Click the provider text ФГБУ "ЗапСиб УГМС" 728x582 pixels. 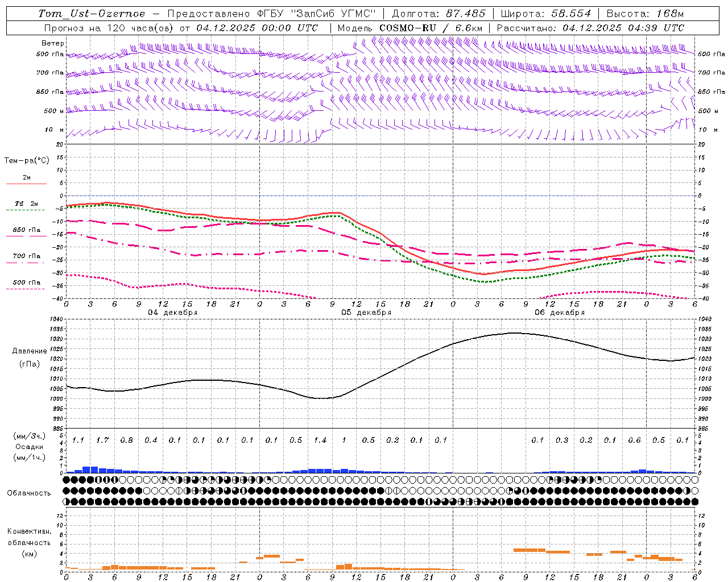(x=317, y=14)
